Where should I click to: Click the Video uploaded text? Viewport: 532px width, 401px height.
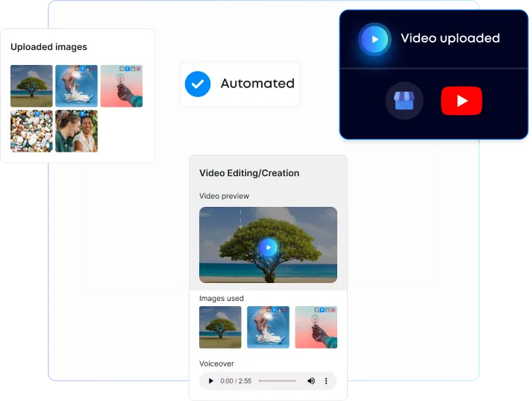450,38
